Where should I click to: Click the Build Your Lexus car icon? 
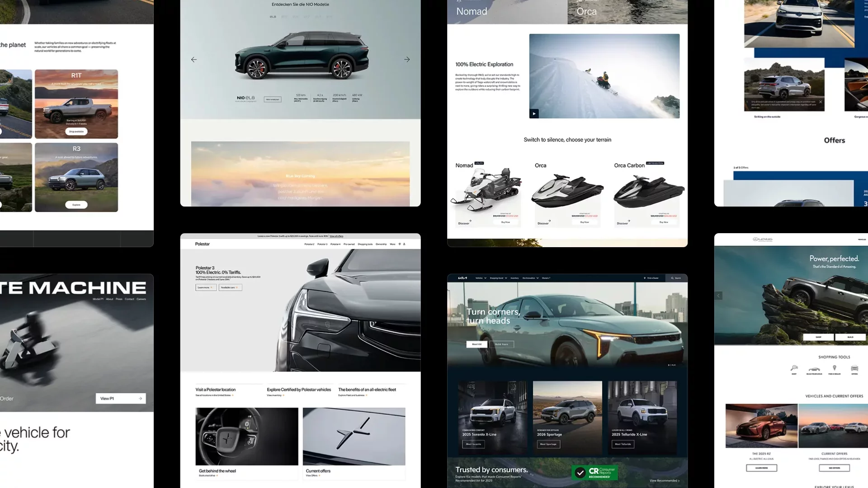pos(814,370)
